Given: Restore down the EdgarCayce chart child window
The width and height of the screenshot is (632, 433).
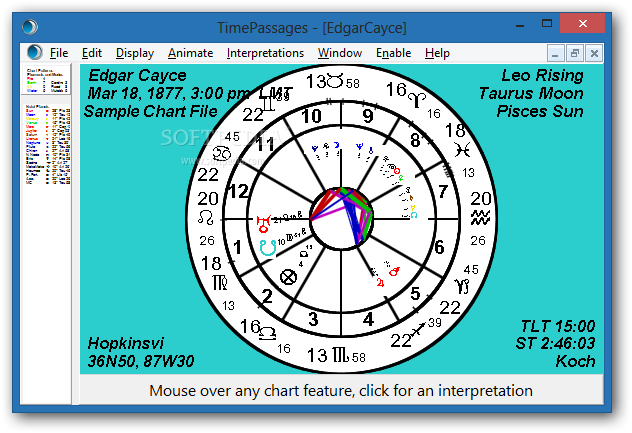Looking at the screenshot, I should 575,53.
